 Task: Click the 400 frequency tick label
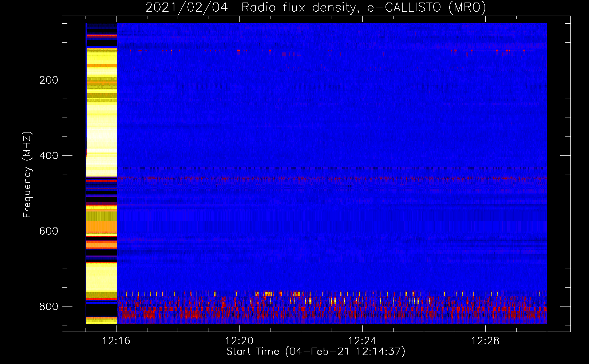coord(48,156)
